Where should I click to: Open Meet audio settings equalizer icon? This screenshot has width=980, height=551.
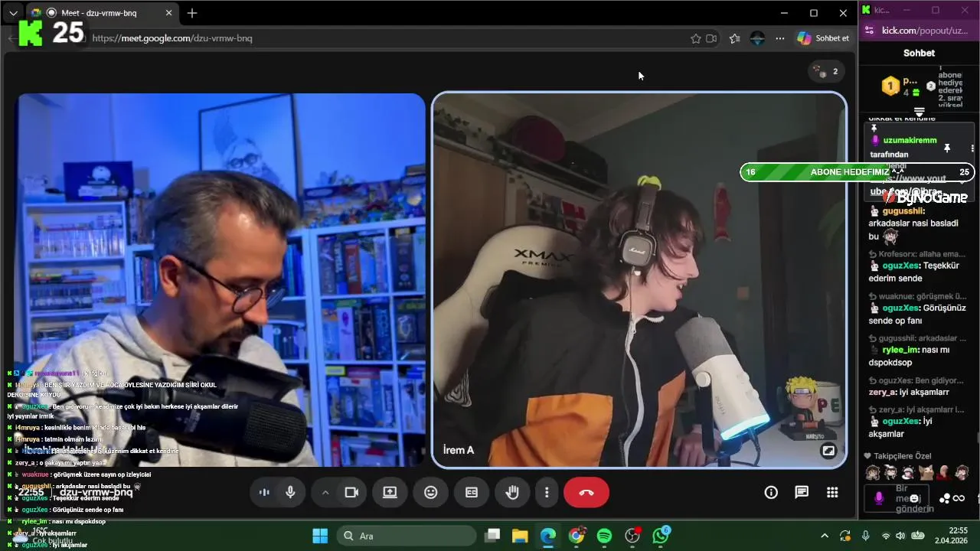pyautogui.click(x=264, y=493)
